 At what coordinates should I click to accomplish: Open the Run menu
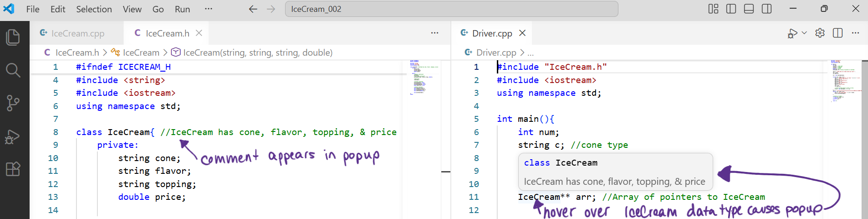click(182, 9)
